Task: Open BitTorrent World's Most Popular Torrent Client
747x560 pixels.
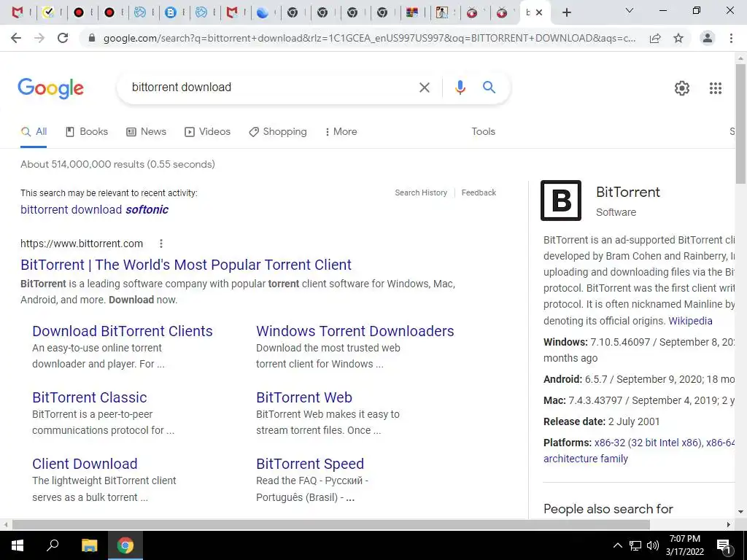Action: 186,265
